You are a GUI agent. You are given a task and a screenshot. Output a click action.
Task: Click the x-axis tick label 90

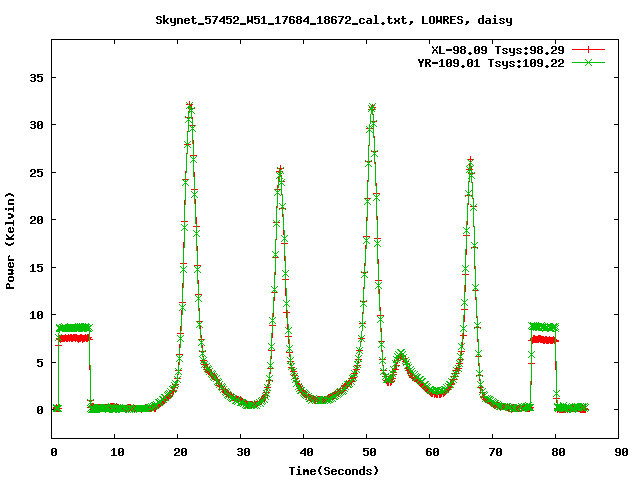pyautogui.click(x=621, y=452)
